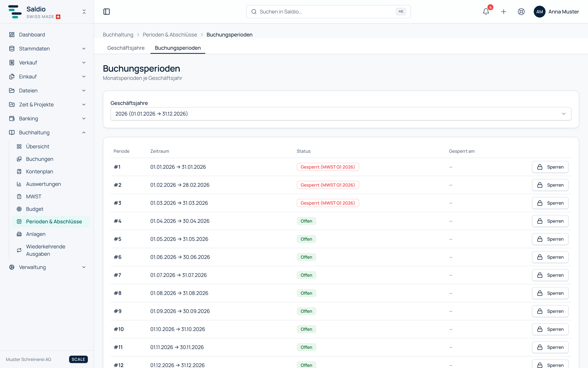The width and height of the screenshot is (588, 368).
Task: Click the SCALE plan badge
Action: 78,359
